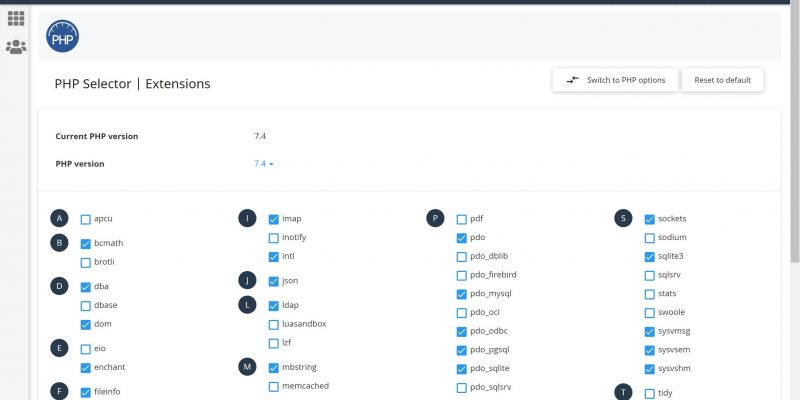Uncheck the pdo_odbc extension
800x400 pixels.
coord(462,332)
